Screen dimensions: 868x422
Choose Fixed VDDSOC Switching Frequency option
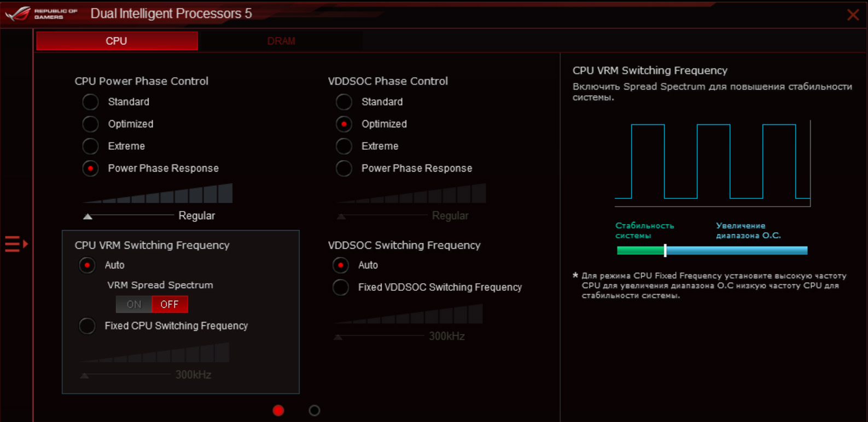[341, 287]
